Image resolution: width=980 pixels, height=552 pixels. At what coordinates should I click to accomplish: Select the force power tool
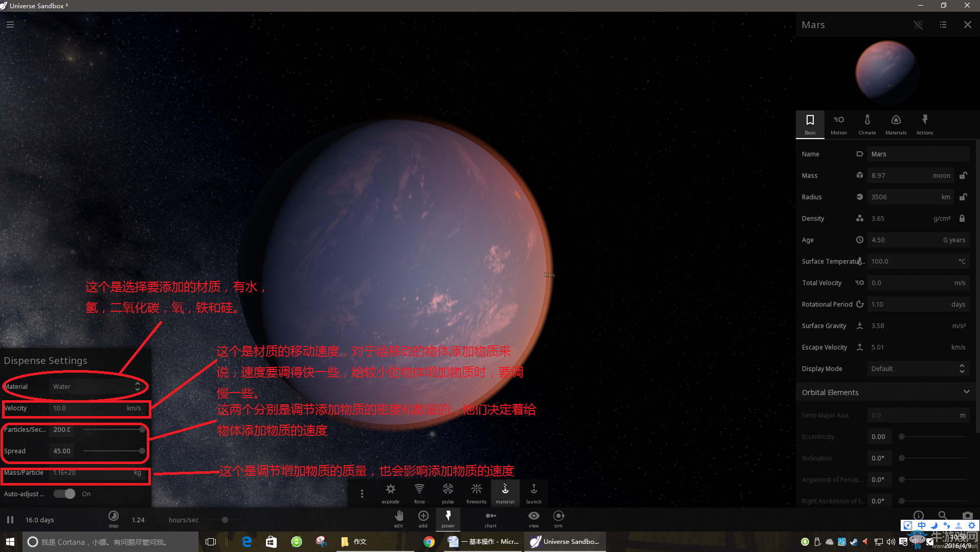tap(419, 493)
